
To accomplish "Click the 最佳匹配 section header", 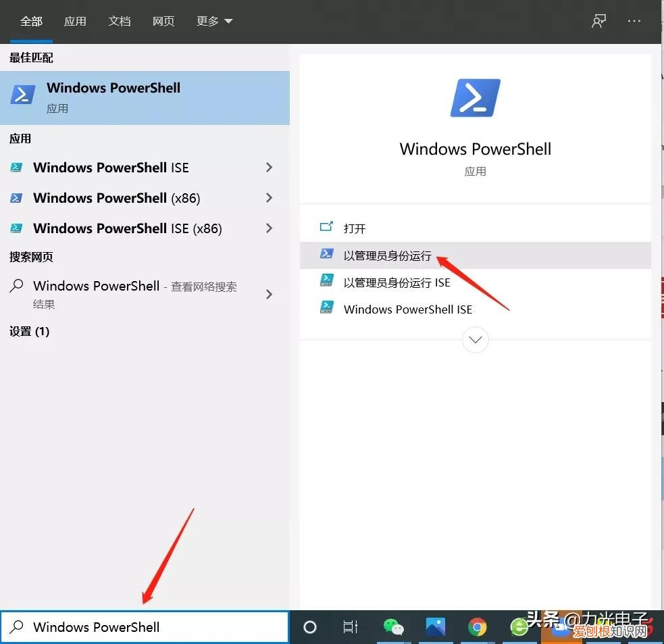I will coord(31,57).
